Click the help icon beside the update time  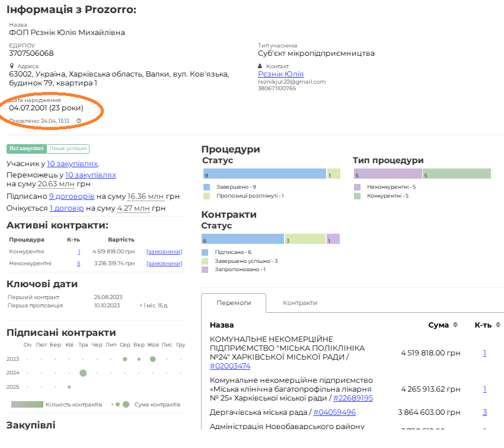79,121
